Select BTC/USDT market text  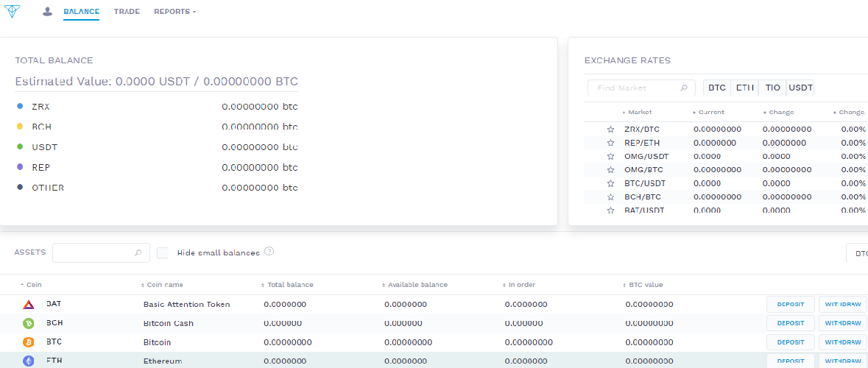click(645, 184)
